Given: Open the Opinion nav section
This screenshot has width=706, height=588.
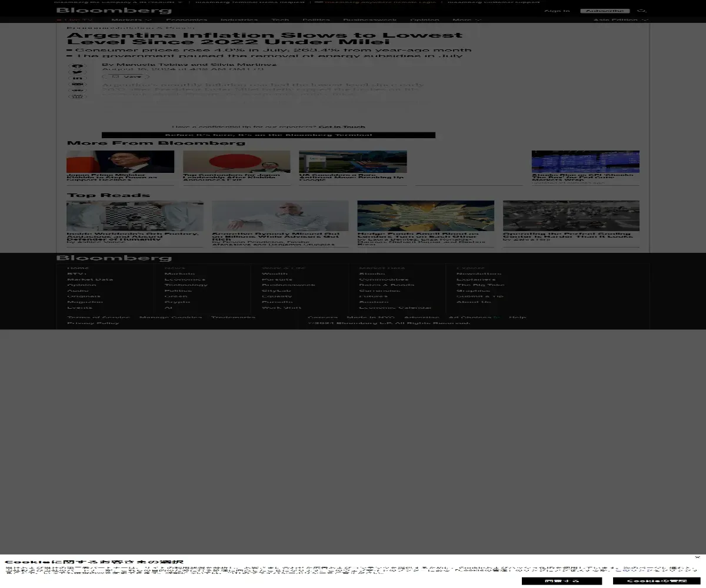Looking at the screenshot, I should coord(425,20).
